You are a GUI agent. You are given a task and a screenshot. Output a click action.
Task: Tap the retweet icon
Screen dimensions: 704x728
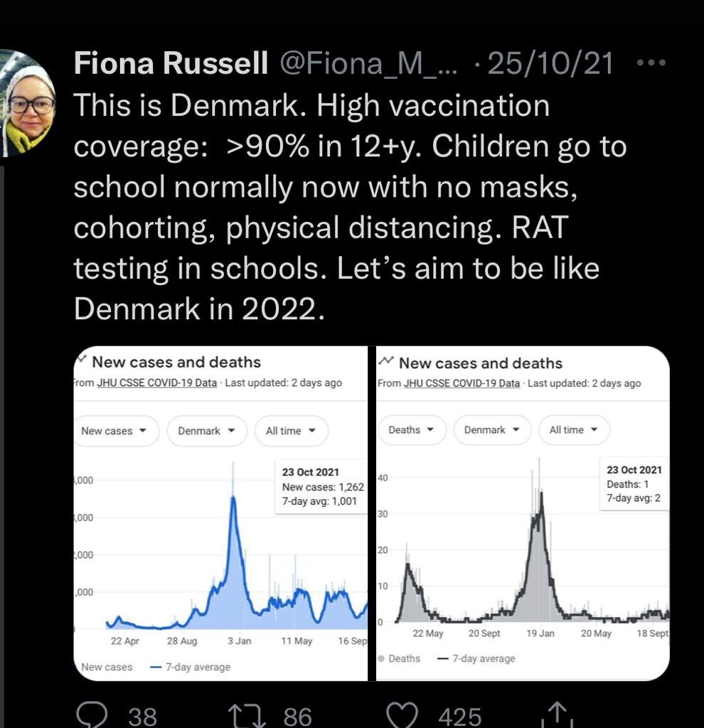[x=247, y=715]
